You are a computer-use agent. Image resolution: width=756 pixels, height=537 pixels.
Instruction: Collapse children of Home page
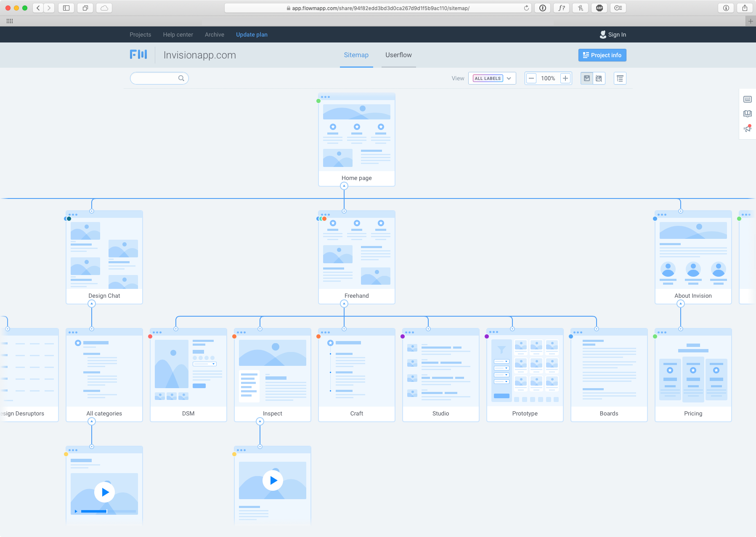[x=344, y=186]
